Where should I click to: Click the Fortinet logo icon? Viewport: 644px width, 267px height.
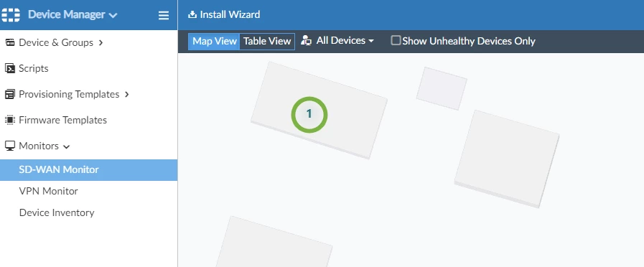tap(10, 15)
